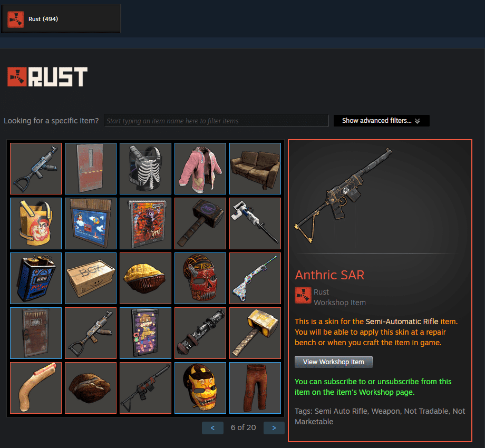Expand Show advanced filters dropdown

click(x=381, y=121)
